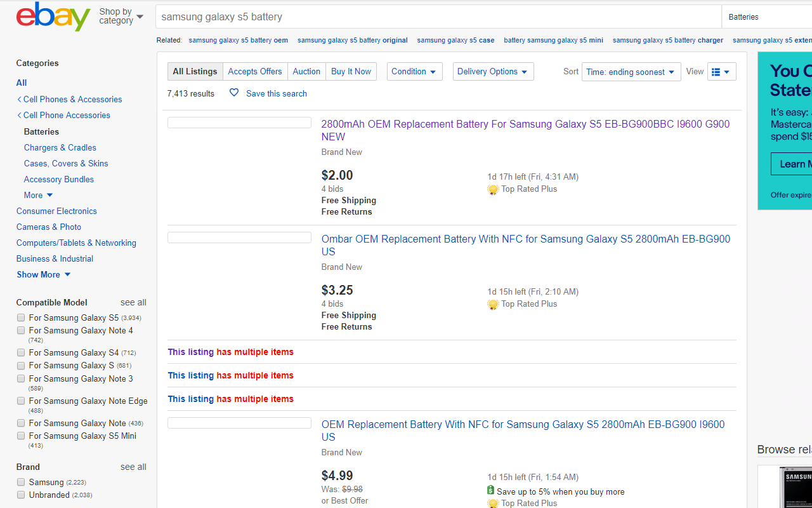Screen dimensions: 812x508
Task: Open Cases, Covers & Skins category
Action: (x=66, y=163)
